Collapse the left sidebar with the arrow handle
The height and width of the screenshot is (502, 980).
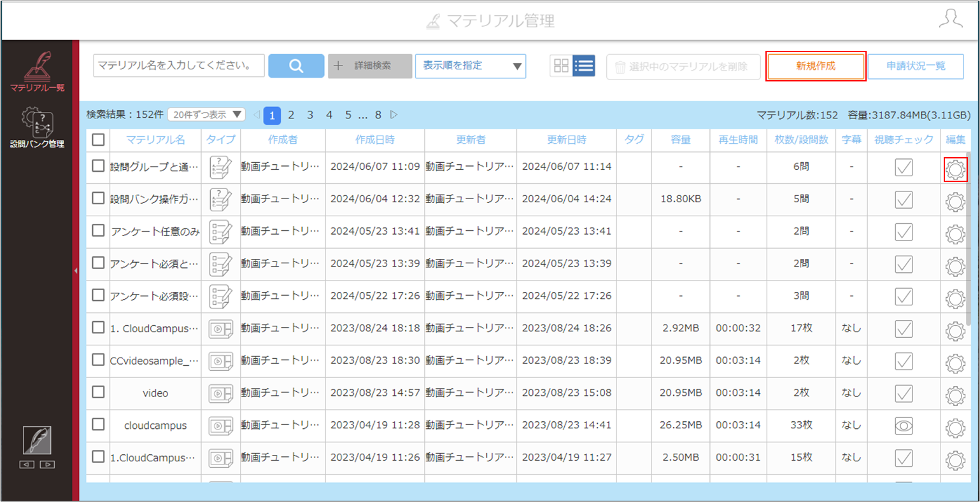[x=76, y=271]
